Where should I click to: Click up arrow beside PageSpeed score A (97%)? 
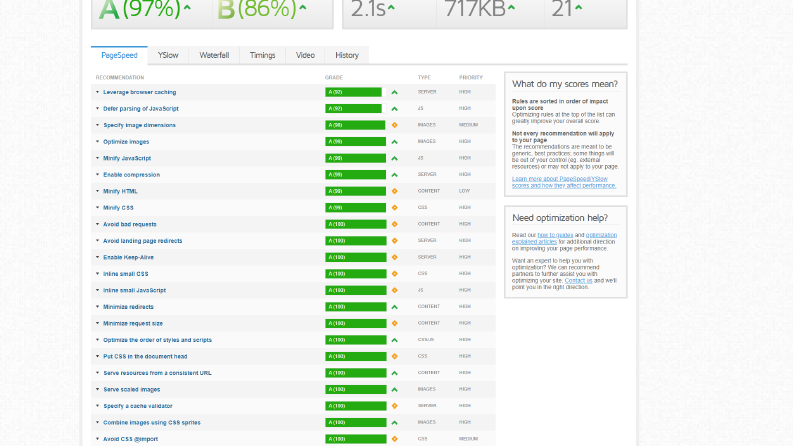[187, 7]
